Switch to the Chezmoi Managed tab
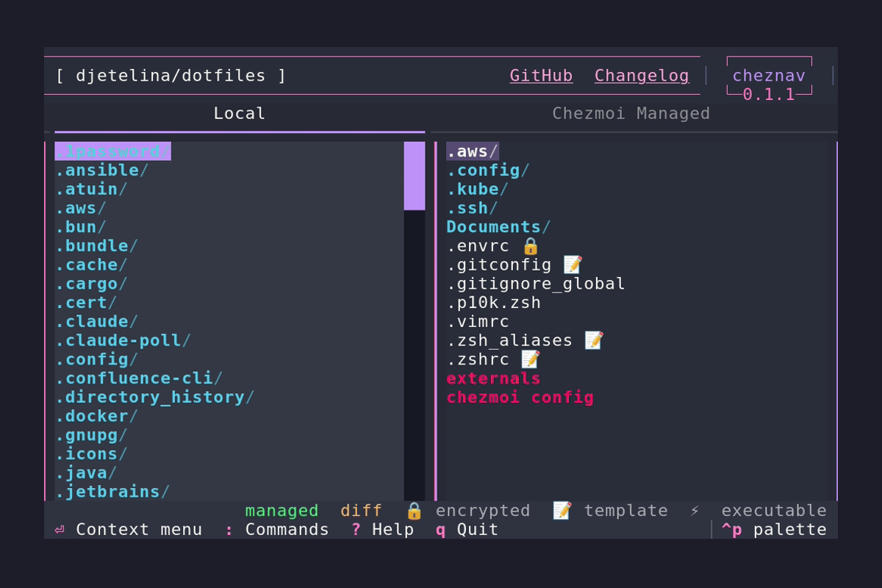The image size is (882, 588). click(631, 114)
